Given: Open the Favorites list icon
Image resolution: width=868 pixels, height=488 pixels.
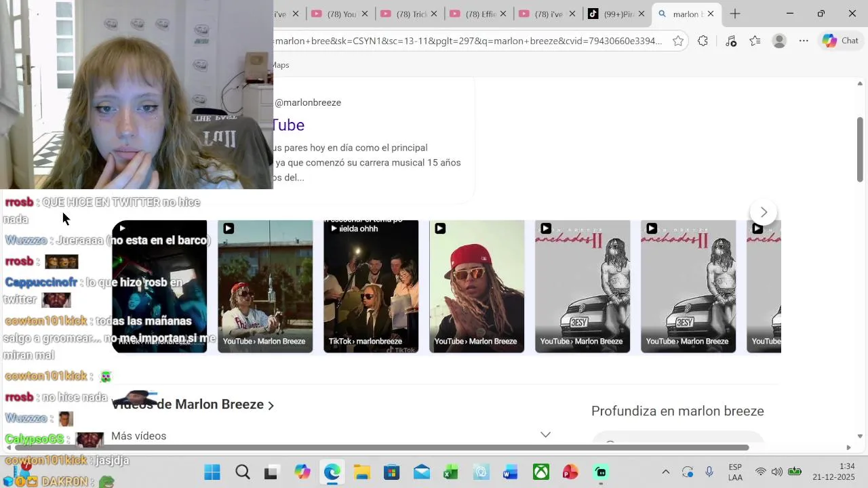Looking at the screenshot, I should [755, 41].
